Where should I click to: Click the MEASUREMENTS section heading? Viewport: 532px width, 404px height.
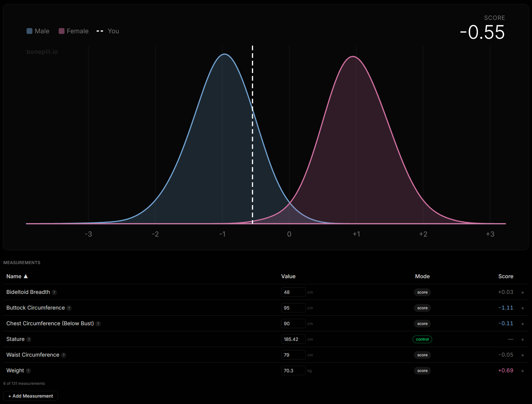click(22, 263)
